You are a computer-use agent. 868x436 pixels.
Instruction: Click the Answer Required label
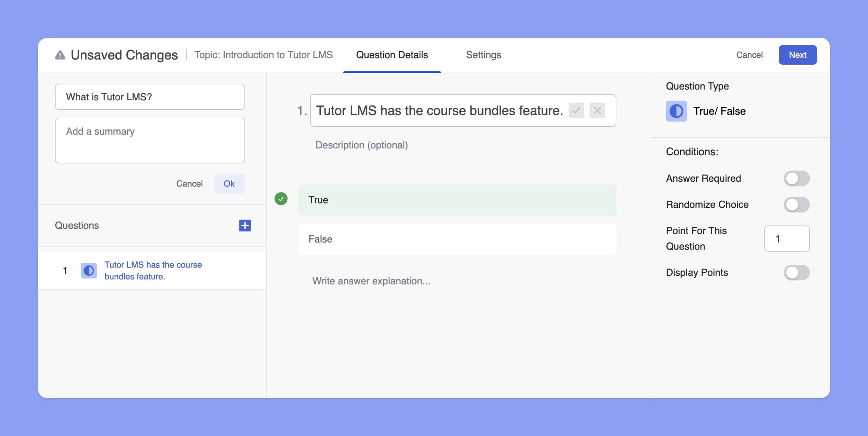click(x=703, y=178)
